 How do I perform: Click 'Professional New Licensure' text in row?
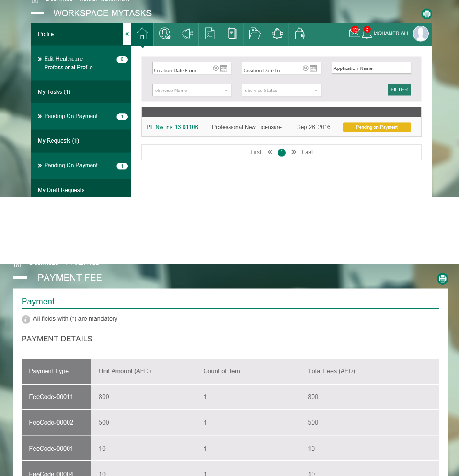[x=247, y=127]
